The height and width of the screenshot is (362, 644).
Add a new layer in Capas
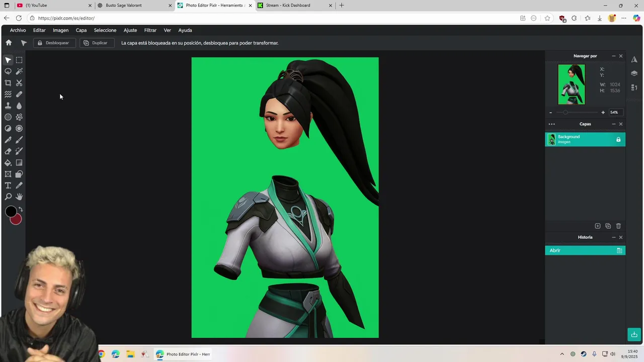(x=598, y=226)
